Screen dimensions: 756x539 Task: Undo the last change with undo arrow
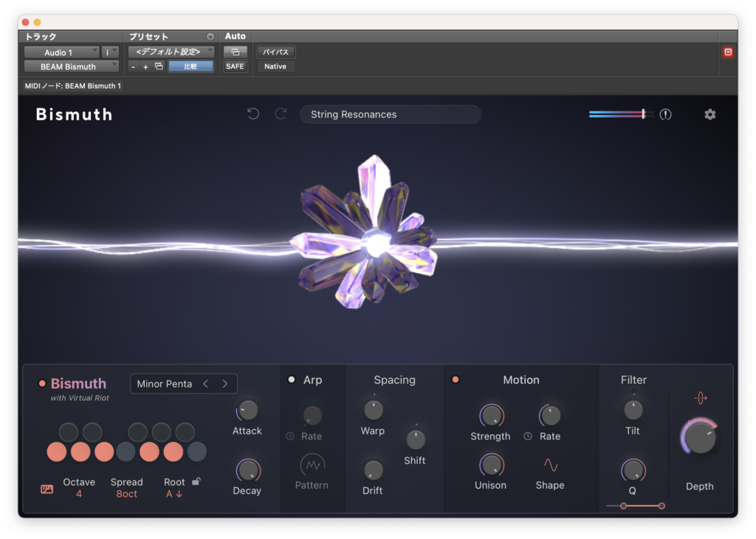click(253, 114)
